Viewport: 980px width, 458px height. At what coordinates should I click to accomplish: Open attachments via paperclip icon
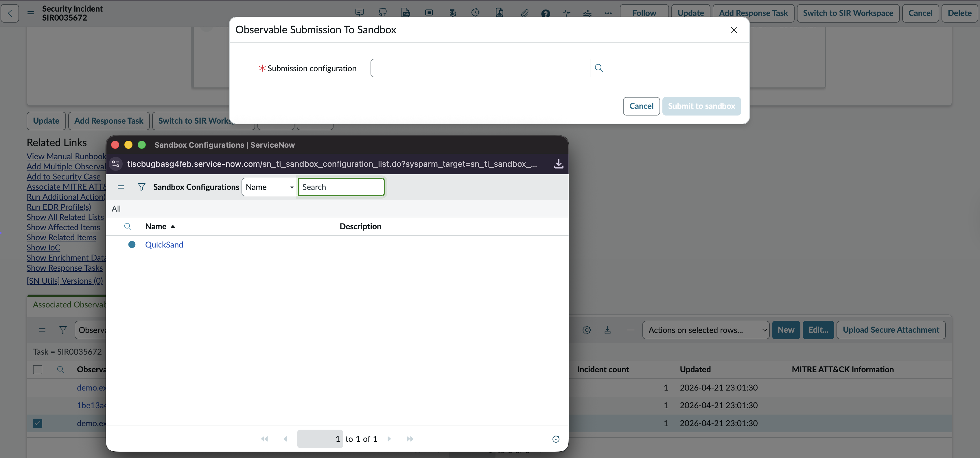525,13
